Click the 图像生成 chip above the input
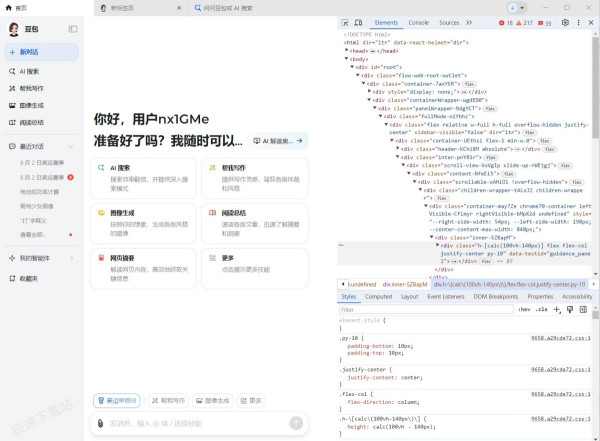 (213, 401)
